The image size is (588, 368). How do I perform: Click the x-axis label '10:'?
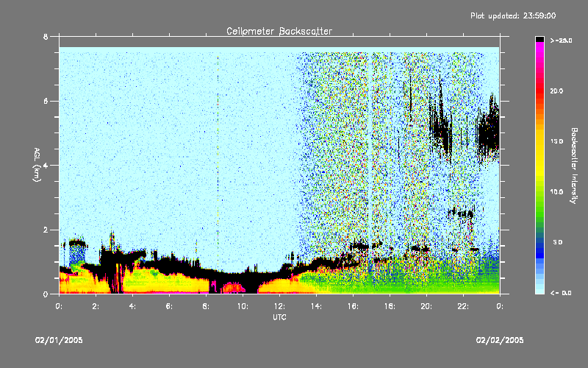[243, 306]
